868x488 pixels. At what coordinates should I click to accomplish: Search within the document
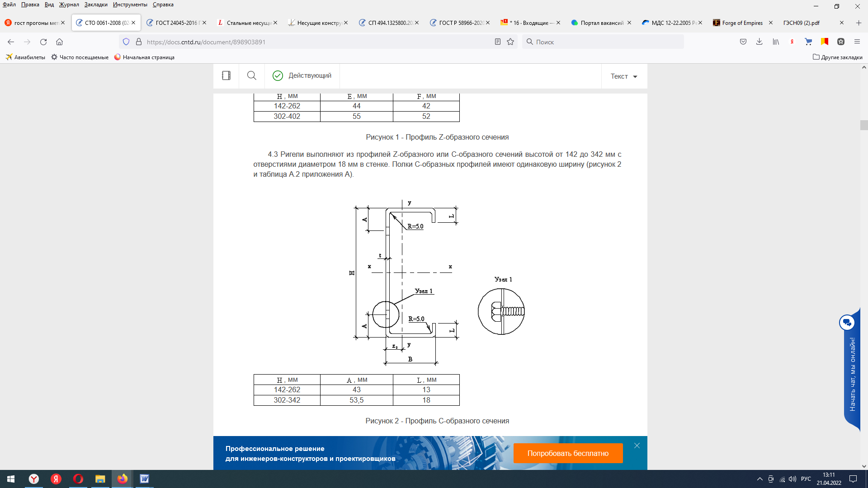pos(252,75)
